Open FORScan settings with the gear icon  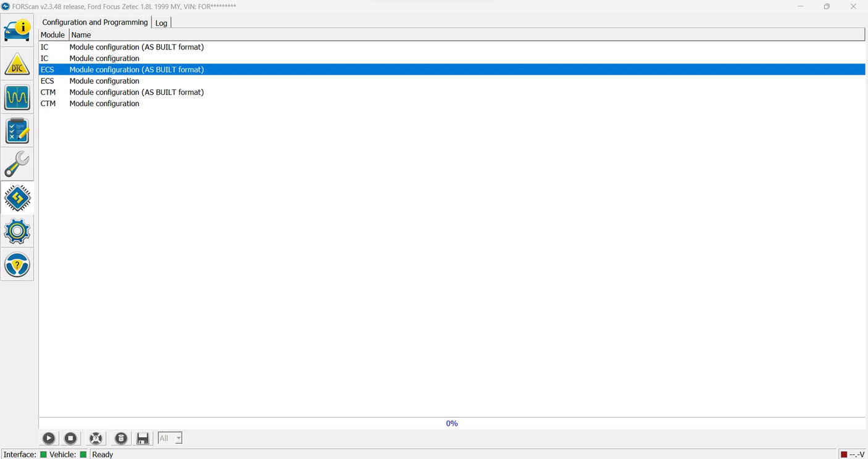click(17, 231)
